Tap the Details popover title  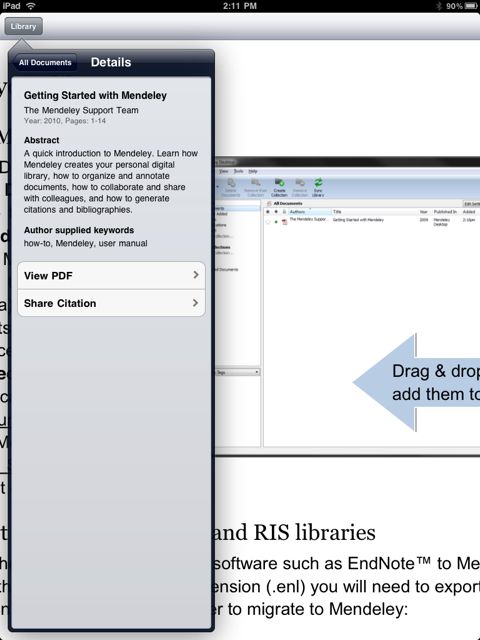tap(111, 62)
